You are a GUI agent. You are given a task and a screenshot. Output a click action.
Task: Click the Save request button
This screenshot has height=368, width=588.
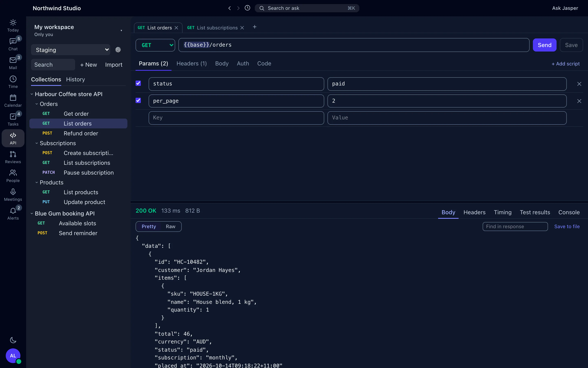click(571, 45)
